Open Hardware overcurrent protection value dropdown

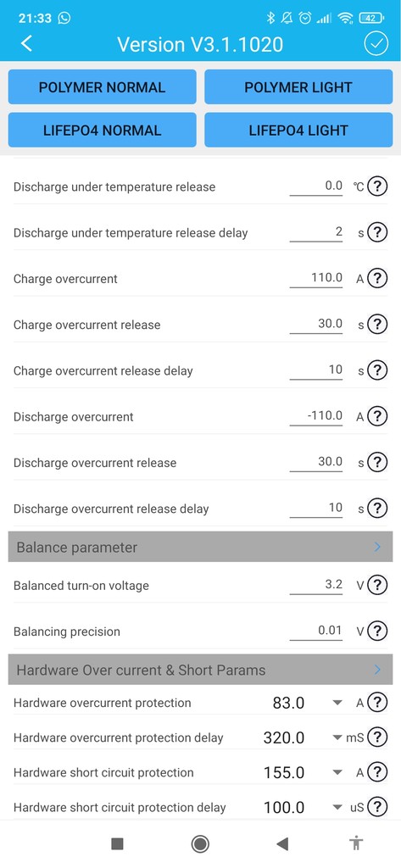click(337, 703)
